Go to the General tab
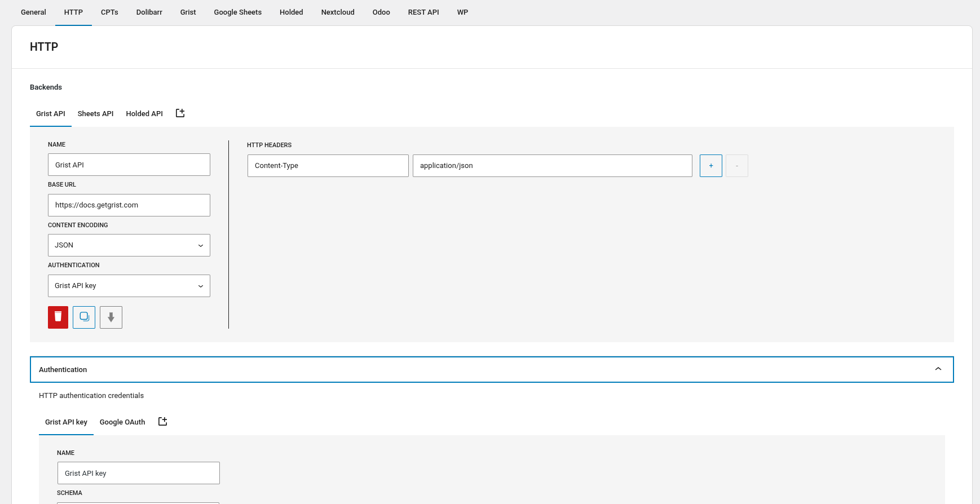The height and width of the screenshot is (504, 980). tap(33, 12)
